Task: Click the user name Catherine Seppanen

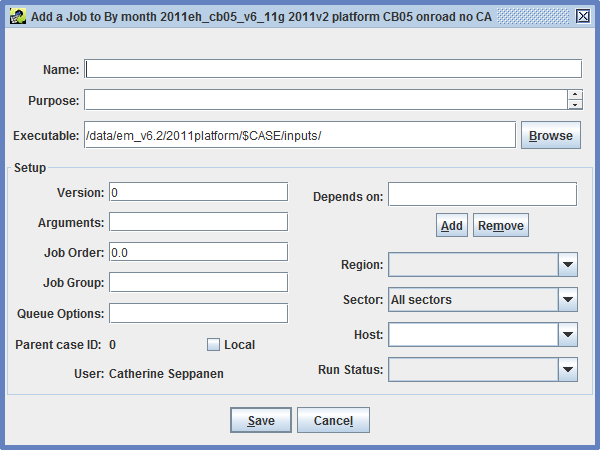Action: 166,373
